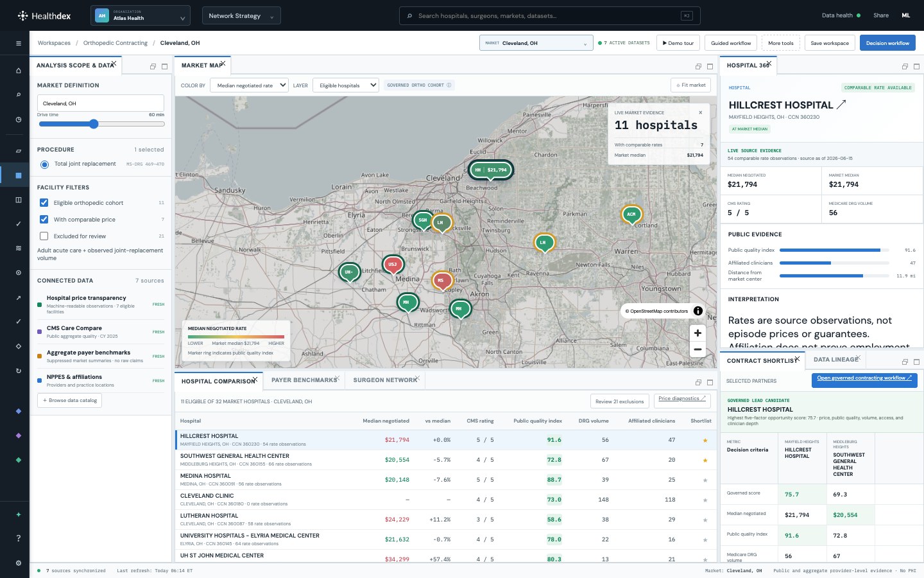Screen dimensions: 924x578
Task: Click the global search field
Action: pyautogui.click(x=549, y=15)
